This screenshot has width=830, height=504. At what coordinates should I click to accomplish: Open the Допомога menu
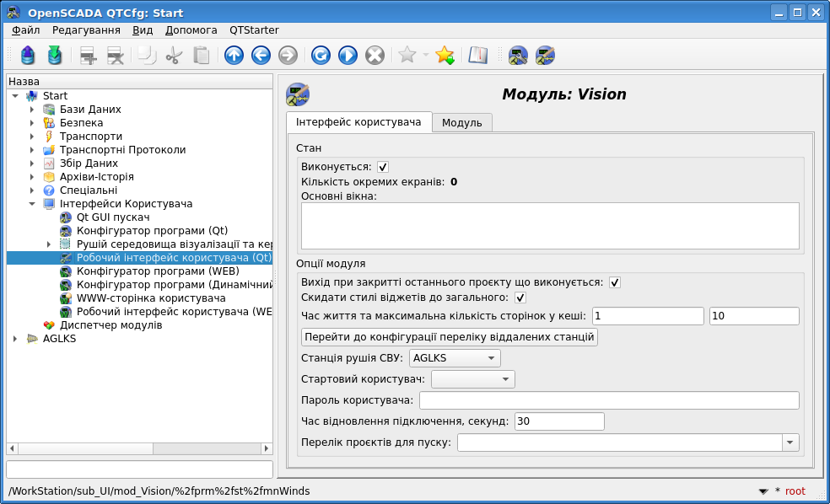pyautogui.click(x=191, y=29)
